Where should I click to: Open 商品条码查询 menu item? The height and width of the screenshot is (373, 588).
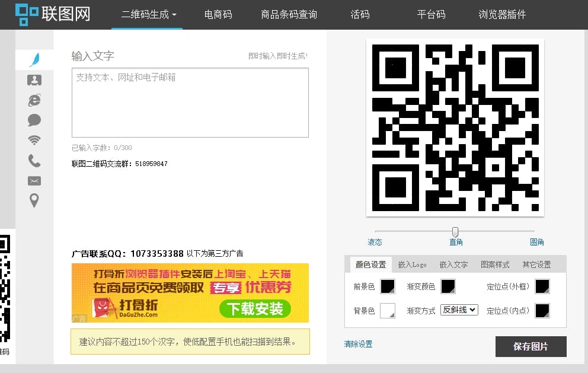point(289,15)
